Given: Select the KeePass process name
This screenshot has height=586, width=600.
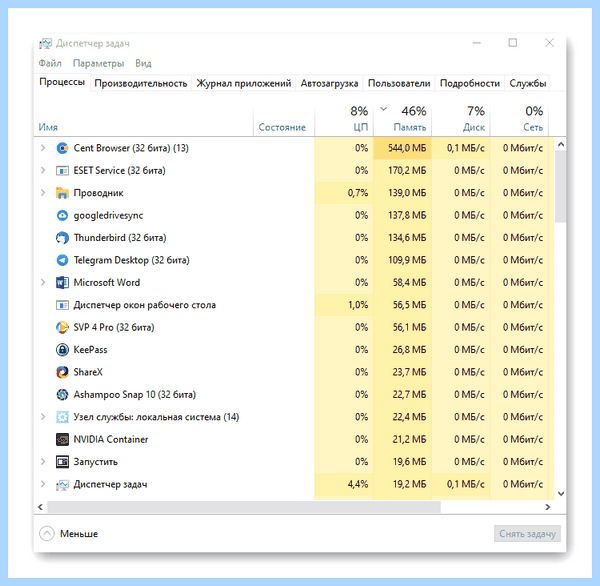Looking at the screenshot, I should pos(90,350).
